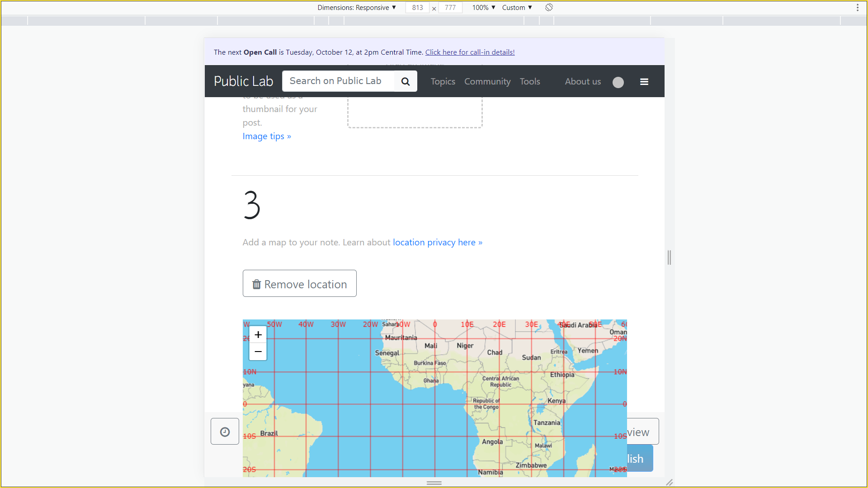Click the Image tips link
Screen dimensions: 868x488
coord(266,136)
